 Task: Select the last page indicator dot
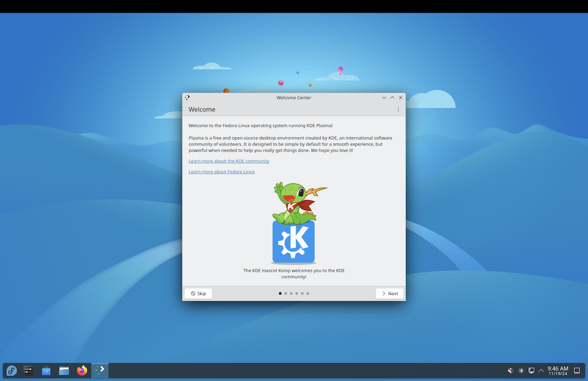pyautogui.click(x=308, y=294)
